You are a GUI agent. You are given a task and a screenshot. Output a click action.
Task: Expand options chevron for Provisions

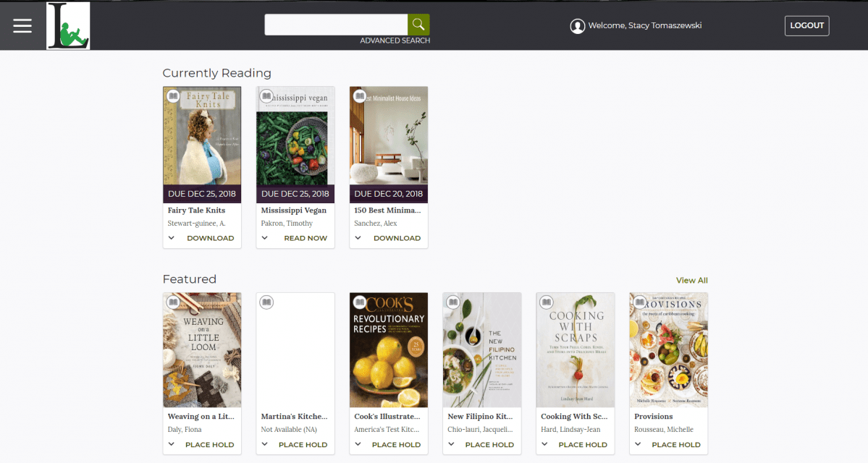click(638, 444)
